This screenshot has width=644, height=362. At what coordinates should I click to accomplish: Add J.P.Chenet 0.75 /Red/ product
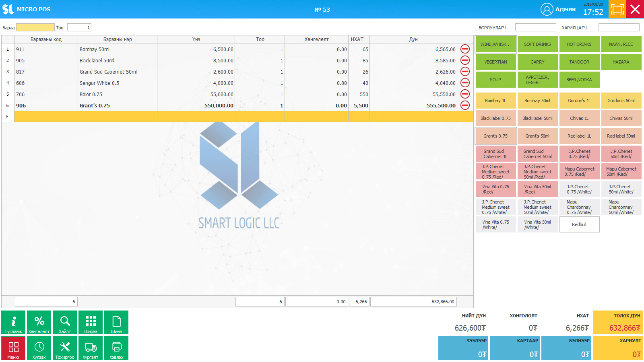(x=579, y=154)
